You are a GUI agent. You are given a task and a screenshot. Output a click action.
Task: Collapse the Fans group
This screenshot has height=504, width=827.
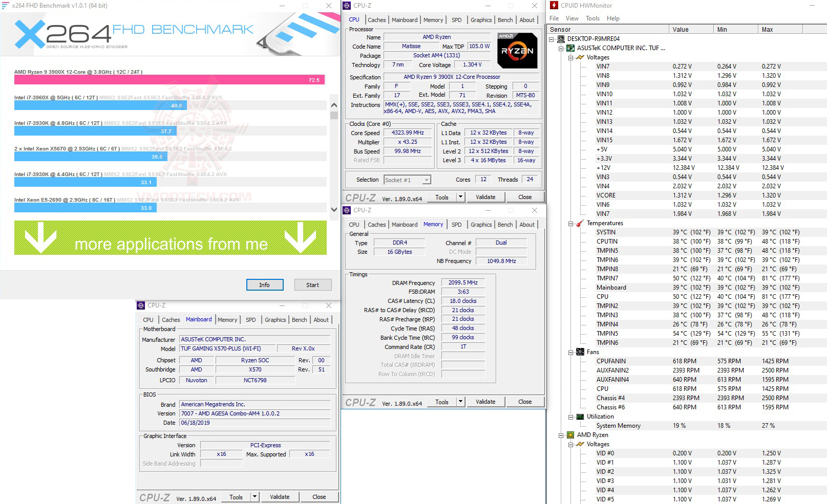coord(570,352)
